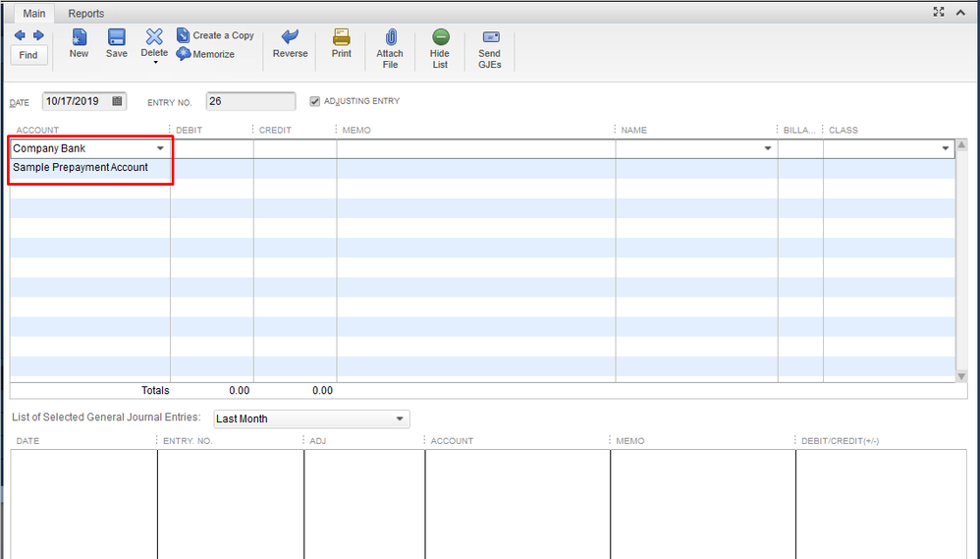Toggle full screen expand icon

(x=939, y=12)
